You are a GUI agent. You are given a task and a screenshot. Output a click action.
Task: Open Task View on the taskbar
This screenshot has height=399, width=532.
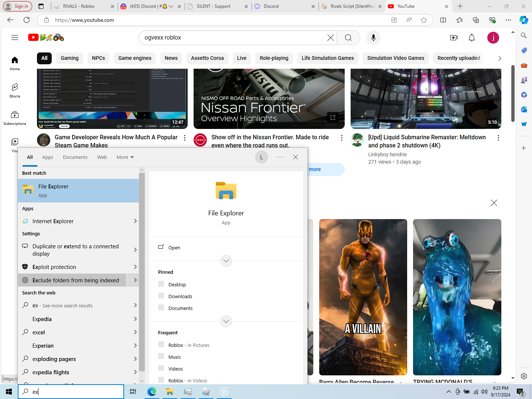click(133, 392)
